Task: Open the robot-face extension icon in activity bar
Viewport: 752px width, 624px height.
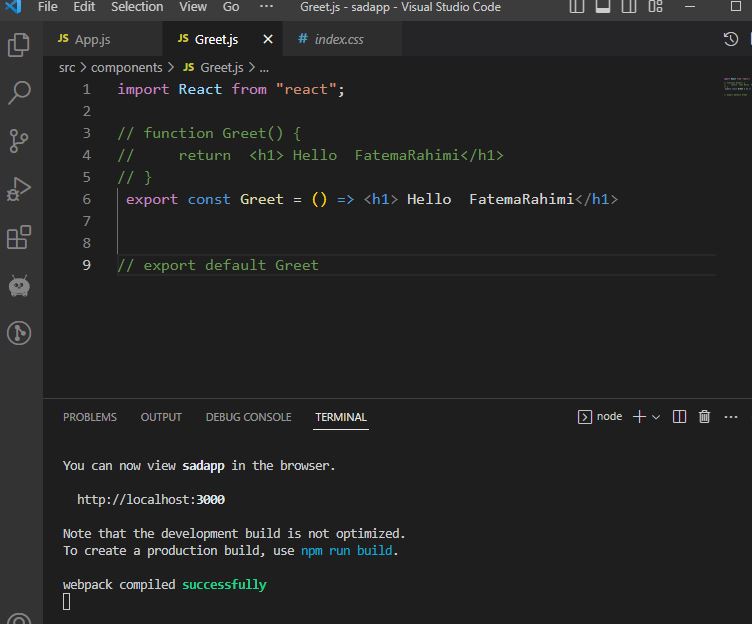Action: [19, 286]
